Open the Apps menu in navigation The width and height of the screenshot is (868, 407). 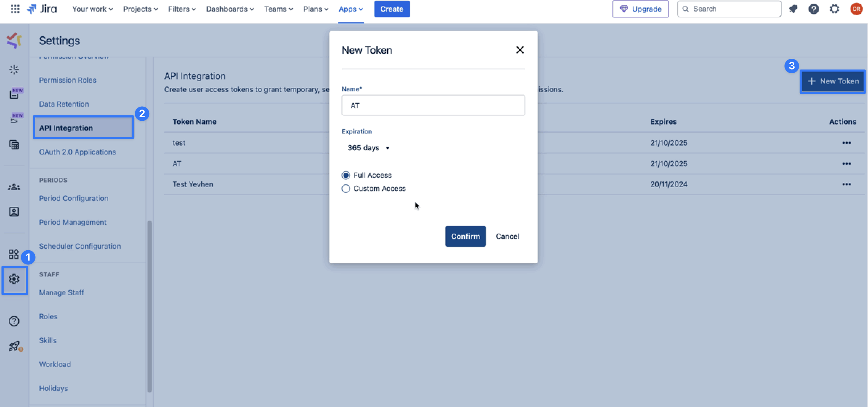[350, 9]
